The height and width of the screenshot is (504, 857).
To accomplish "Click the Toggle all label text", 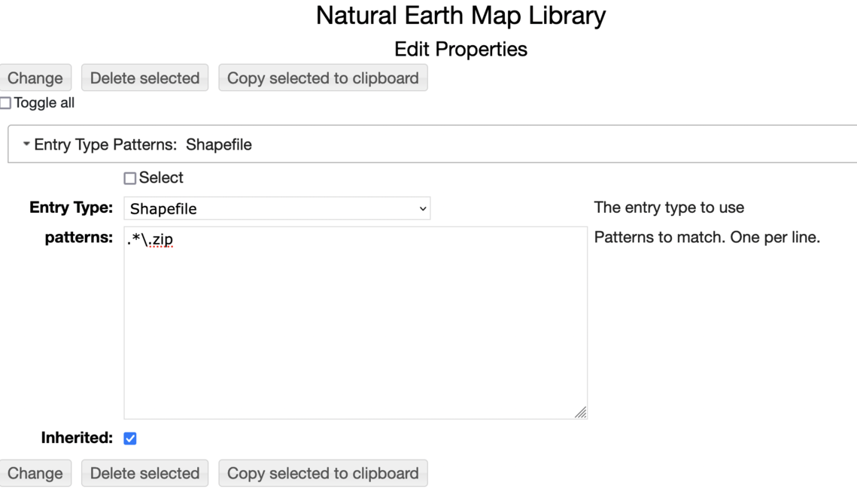I will pos(44,104).
